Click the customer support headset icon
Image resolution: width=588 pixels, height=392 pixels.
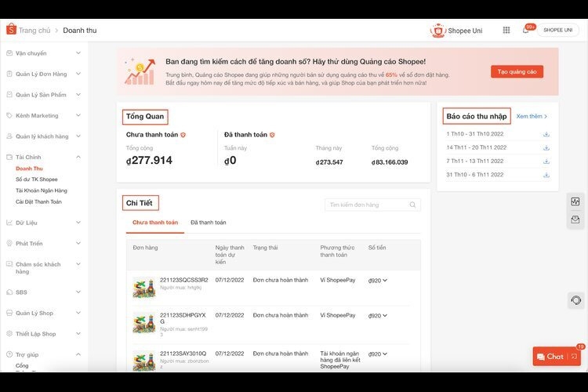(576, 300)
